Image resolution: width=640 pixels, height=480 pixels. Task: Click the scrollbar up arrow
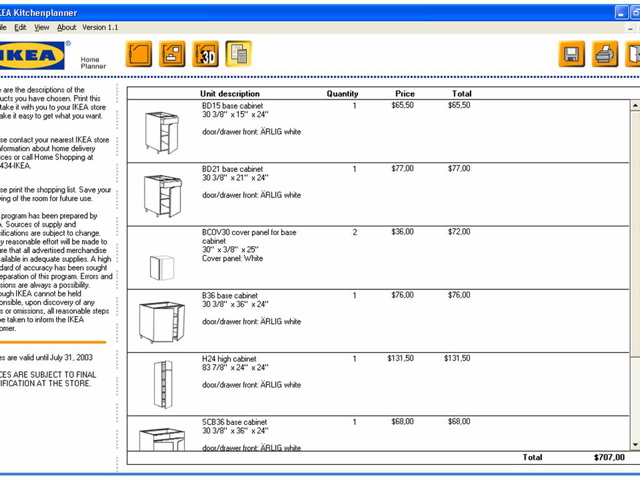[635, 105]
